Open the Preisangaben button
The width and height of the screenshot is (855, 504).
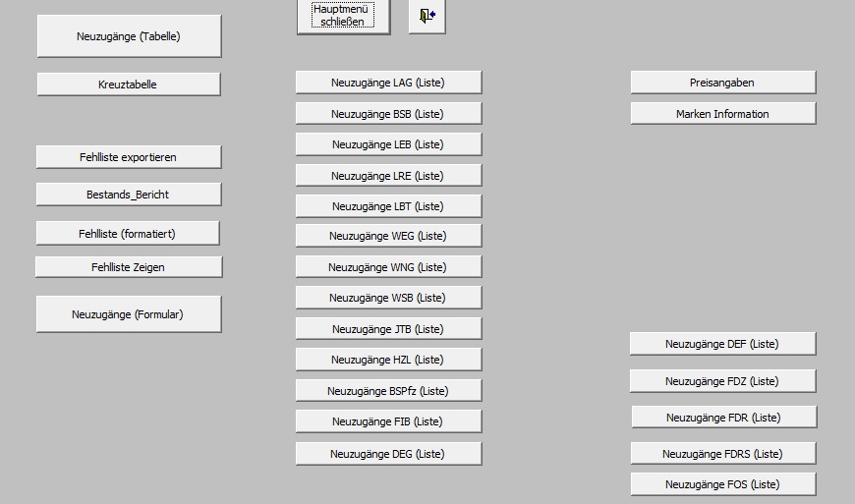point(722,83)
